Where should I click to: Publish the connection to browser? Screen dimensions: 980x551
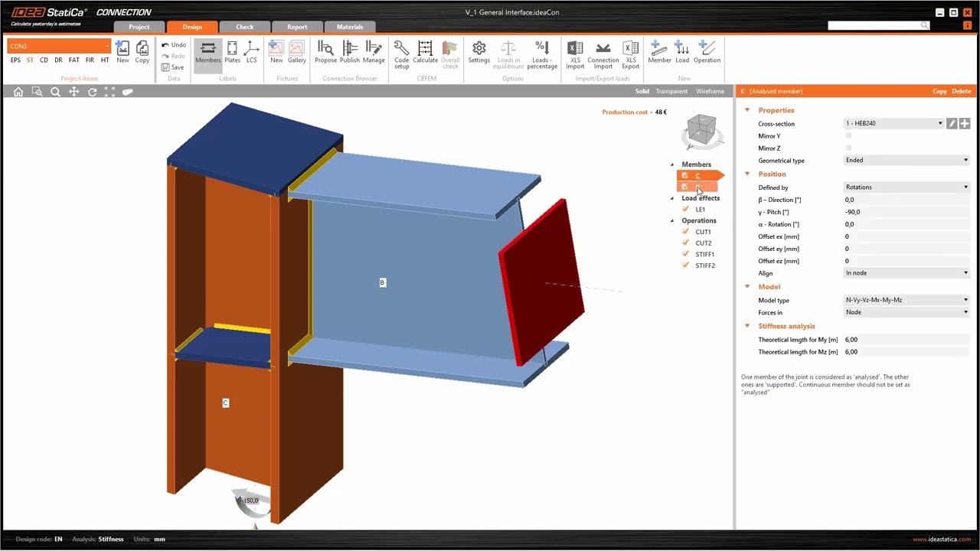(350, 52)
